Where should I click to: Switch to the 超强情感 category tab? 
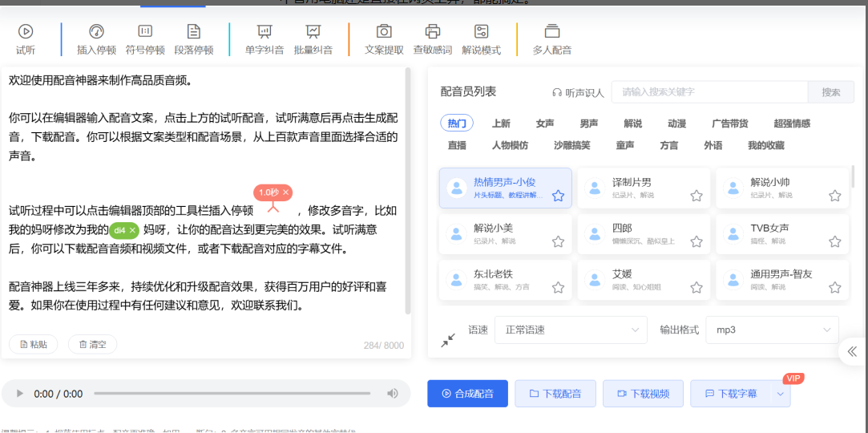792,123
